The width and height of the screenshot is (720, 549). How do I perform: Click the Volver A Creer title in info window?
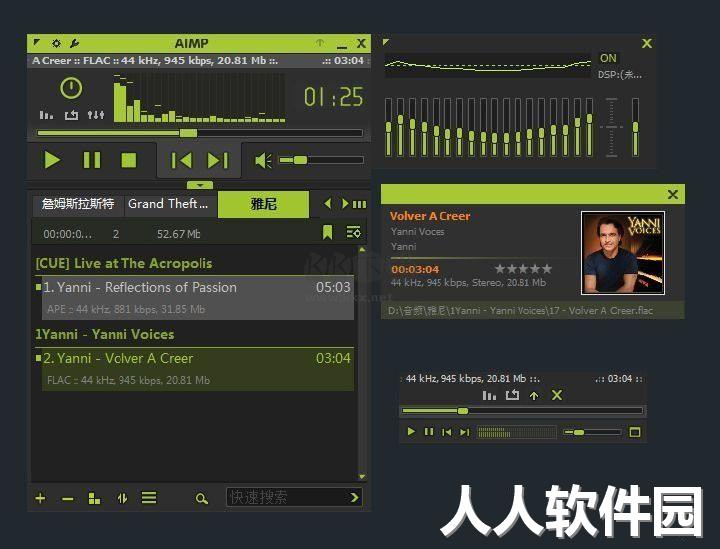click(x=430, y=216)
